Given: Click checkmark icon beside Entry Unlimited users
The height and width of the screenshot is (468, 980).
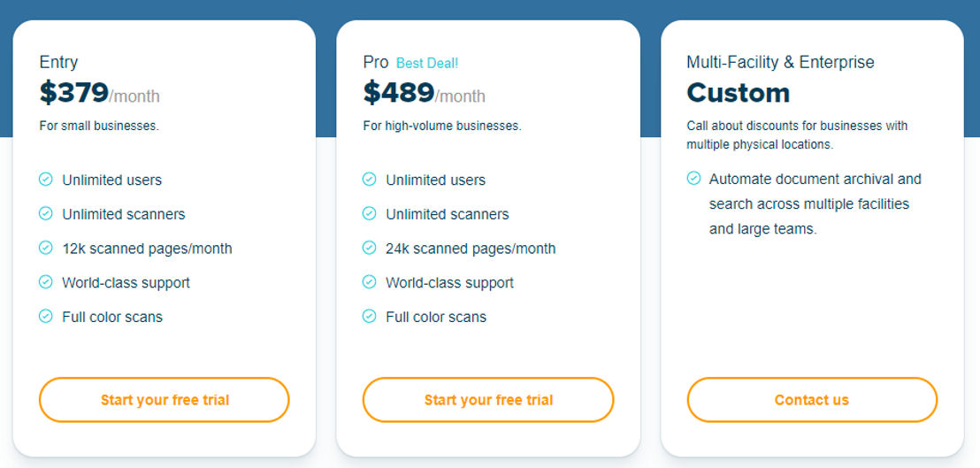Looking at the screenshot, I should pos(46,180).
